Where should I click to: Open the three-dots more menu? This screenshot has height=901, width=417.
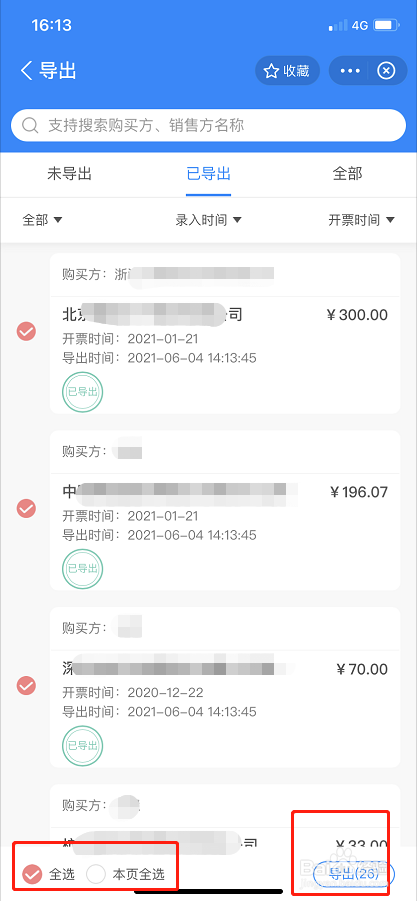point(350,71)
